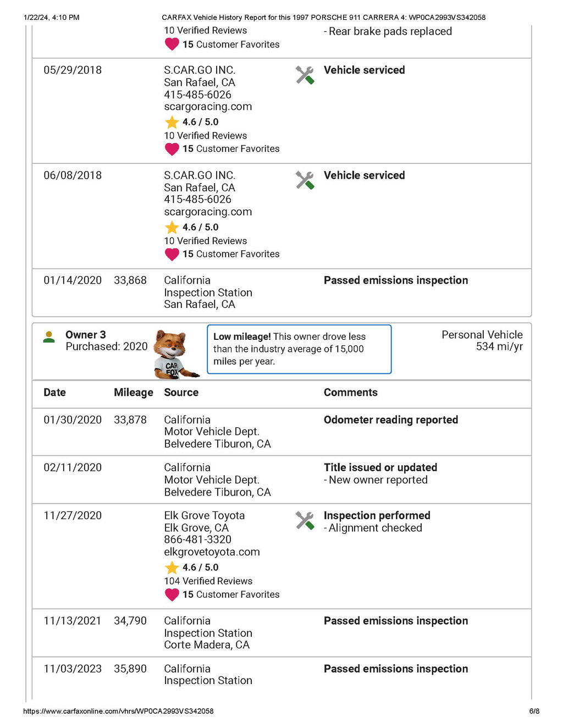Image resolution: width=563 pixels, height=728 pixels.
Task: Click the wrench icon beside Inspection performed
Action: click(x=305, y=521)
